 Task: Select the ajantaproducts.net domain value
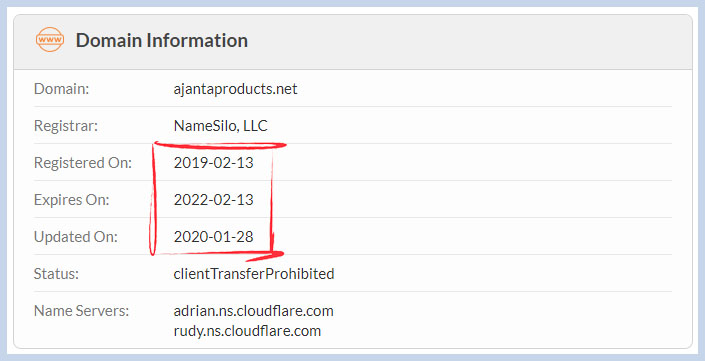tap(235, 89)
